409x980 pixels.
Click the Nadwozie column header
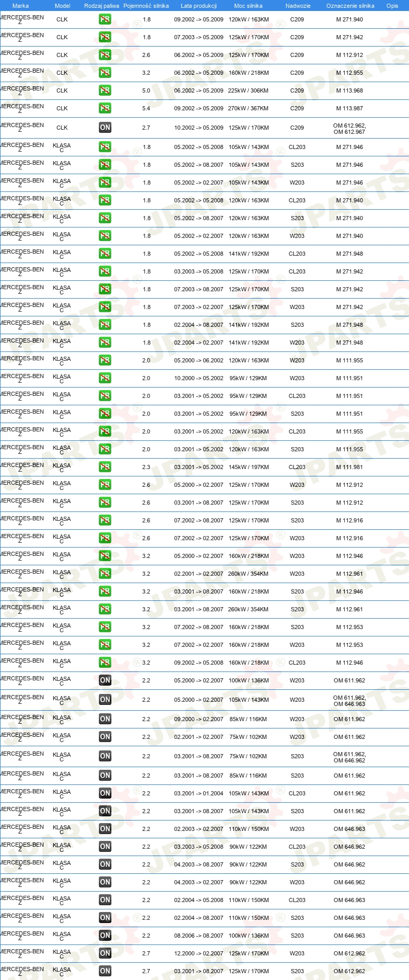pyautogui.click(x=298, y=6)
